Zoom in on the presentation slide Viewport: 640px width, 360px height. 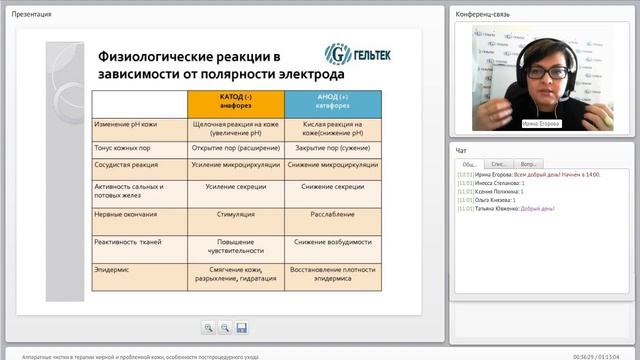[x=208, y=328]
